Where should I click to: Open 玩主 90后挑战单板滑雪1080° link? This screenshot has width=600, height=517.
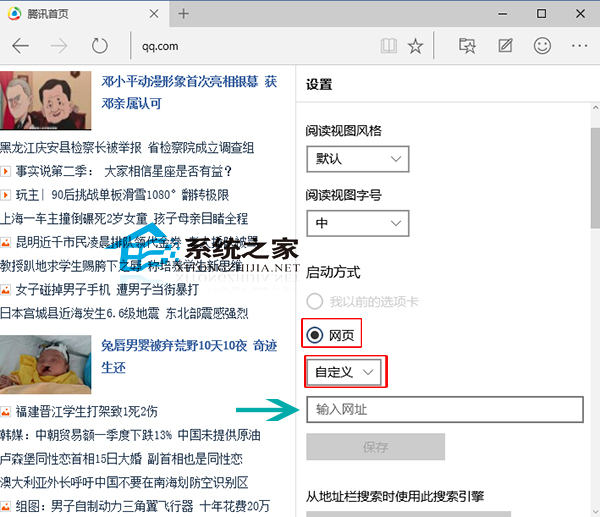(122, 195)
